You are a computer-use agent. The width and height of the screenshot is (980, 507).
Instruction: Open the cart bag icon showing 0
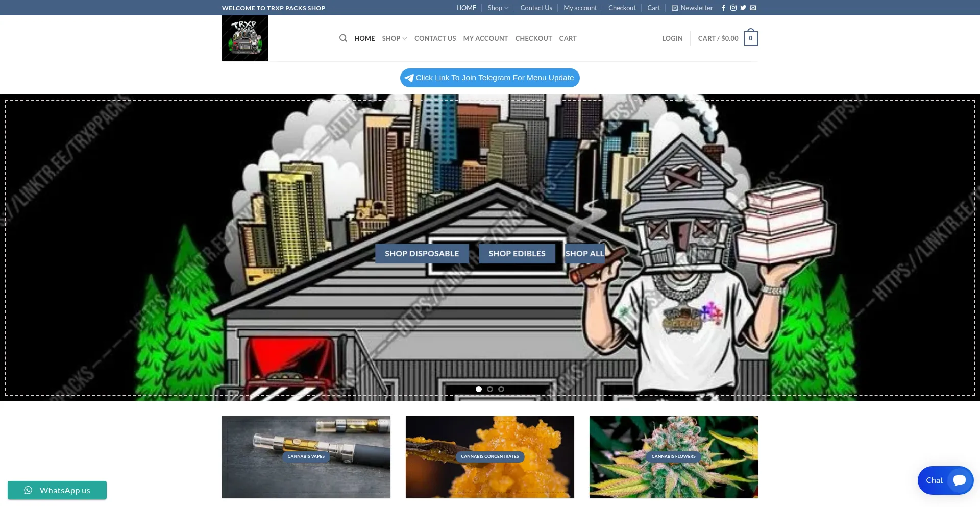750,38
